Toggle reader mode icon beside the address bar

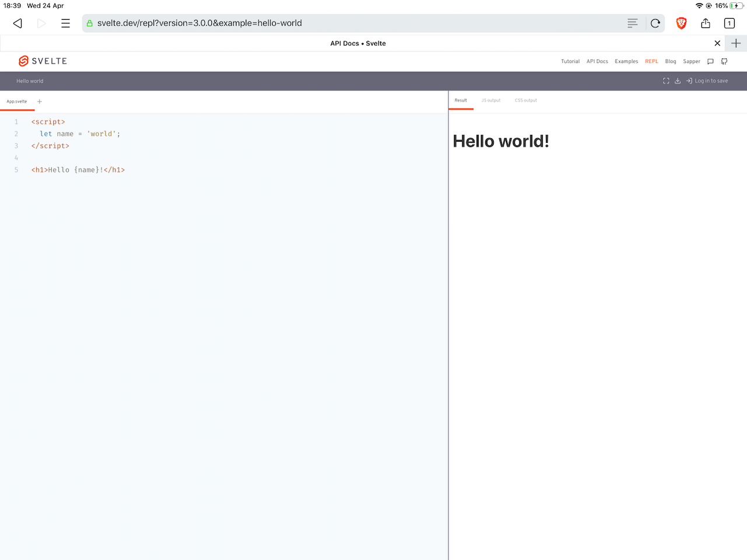pyautogui.click(x=632, y=23)
